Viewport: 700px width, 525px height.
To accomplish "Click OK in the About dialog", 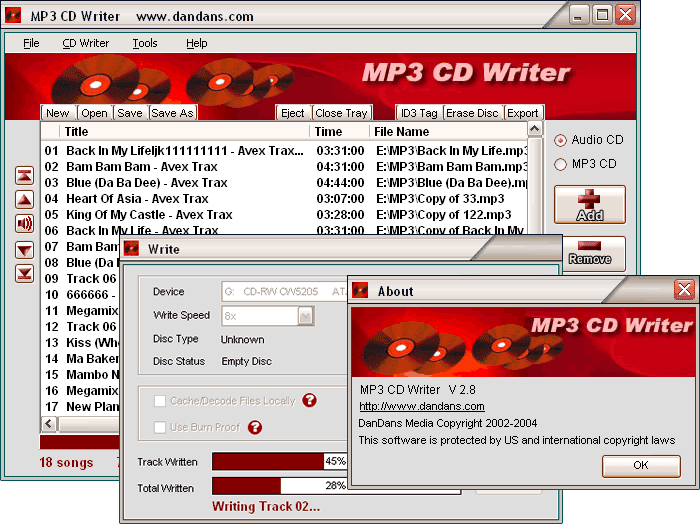I will 641,466.
